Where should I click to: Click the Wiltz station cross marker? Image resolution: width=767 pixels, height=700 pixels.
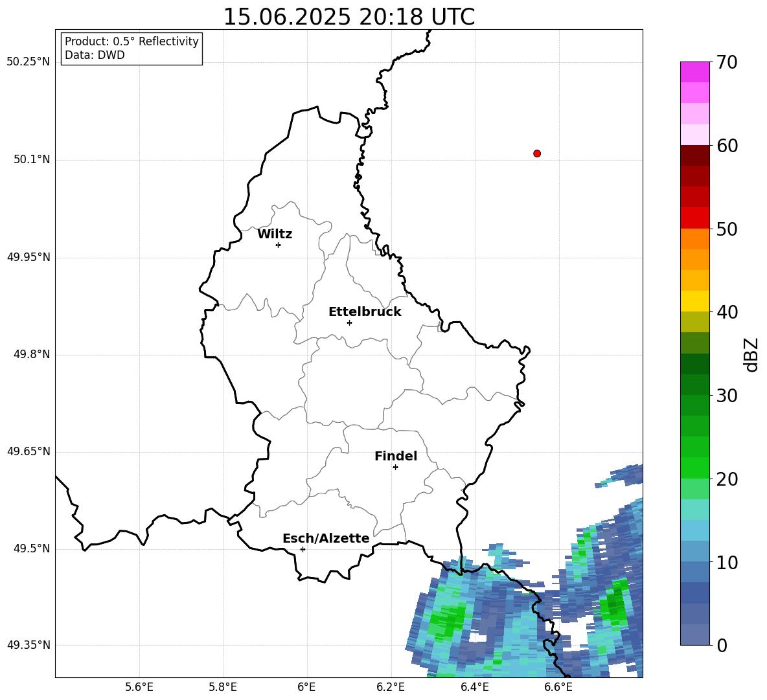pos(279,245)
